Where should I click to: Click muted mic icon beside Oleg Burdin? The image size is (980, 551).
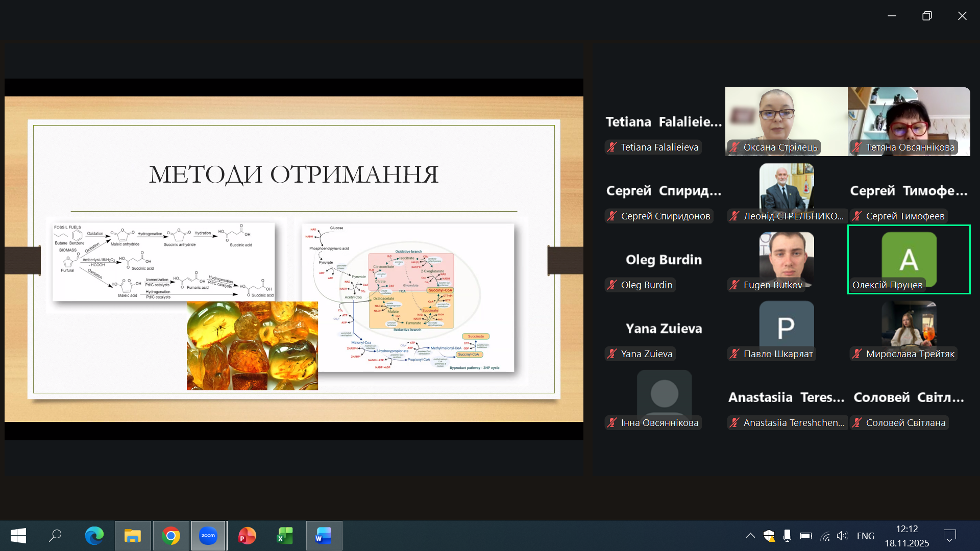[612, 285]
